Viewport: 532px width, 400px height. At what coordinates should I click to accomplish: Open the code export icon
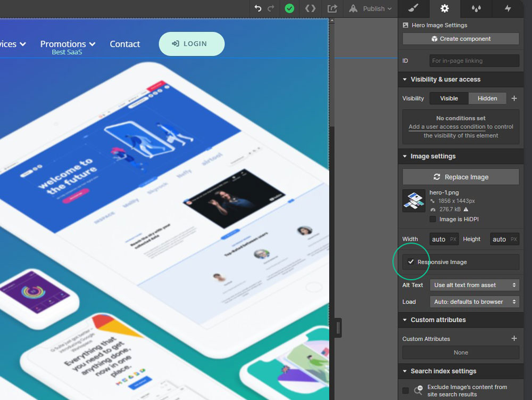[x=310, y=9]
